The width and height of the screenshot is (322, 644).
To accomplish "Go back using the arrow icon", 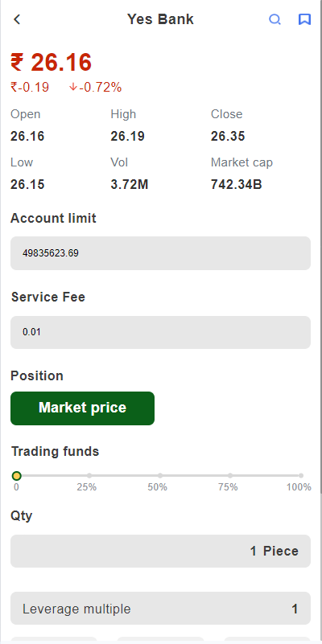I will (17, 19).
